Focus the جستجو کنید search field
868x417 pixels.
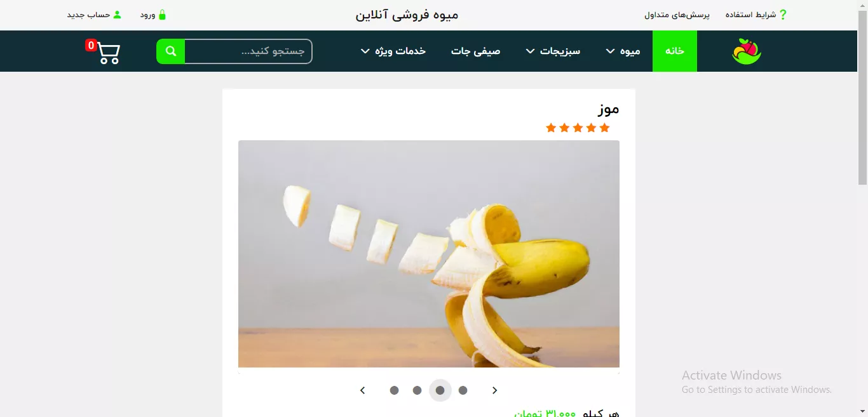[x=248, y=51]
